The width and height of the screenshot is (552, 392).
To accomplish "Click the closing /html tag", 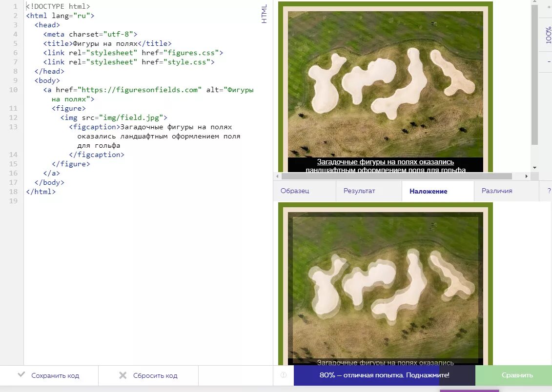I will tap(41, 192).
